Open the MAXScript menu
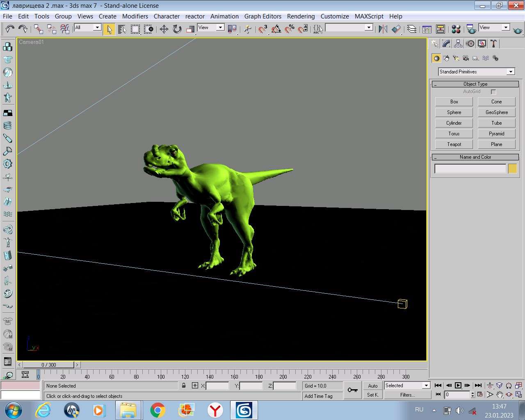The image size is (525, 420). click(x=369, y=16)
